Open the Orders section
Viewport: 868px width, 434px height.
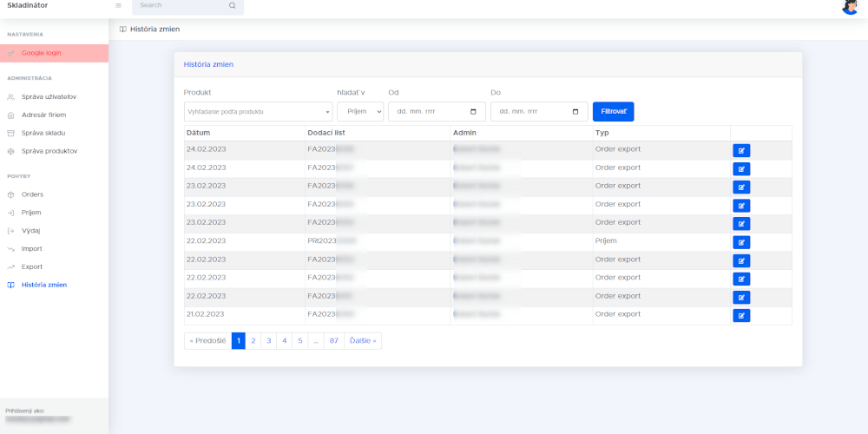click(x=32, y=194)
